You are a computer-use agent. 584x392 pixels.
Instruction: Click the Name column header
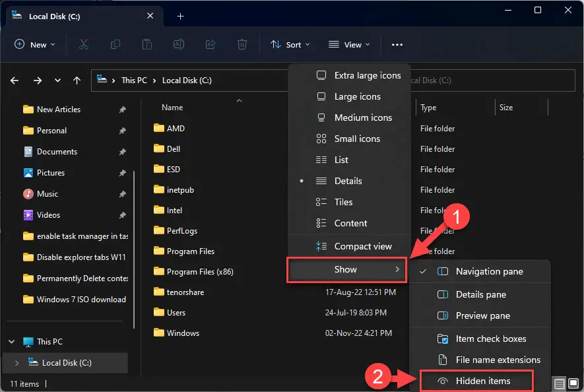[x=172, y=107]
